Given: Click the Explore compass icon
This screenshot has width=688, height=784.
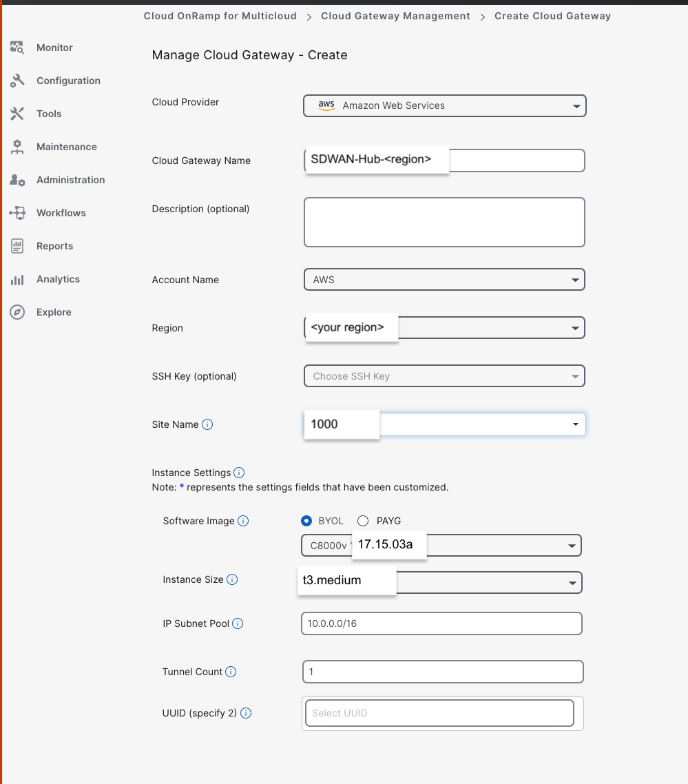Looking at the screenshot, I should 17,312.
